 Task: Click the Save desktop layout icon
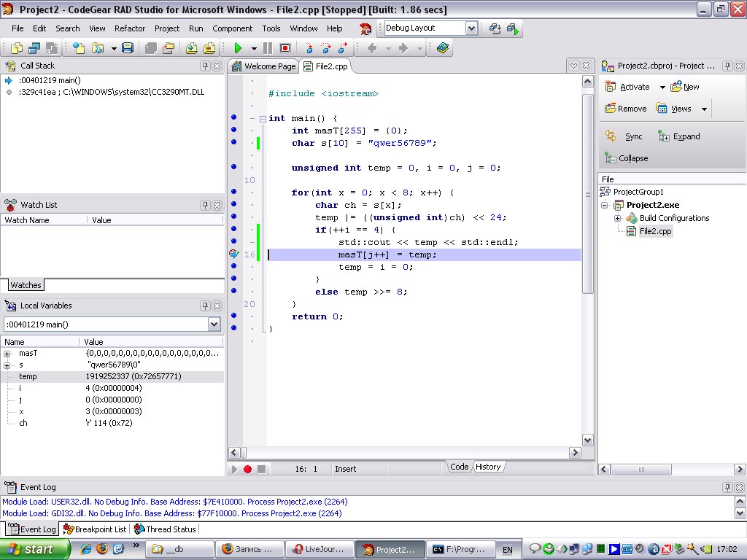[495, 28]
